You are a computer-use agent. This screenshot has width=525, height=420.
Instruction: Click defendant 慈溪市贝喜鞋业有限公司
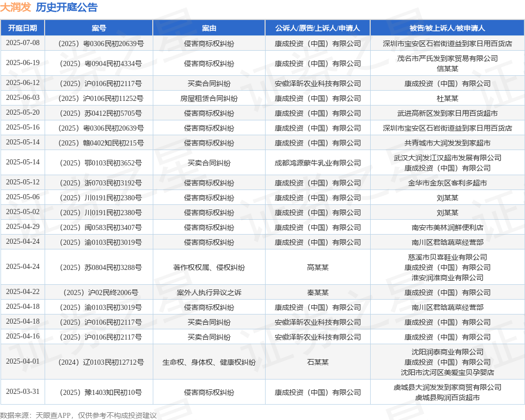(447, 257)
